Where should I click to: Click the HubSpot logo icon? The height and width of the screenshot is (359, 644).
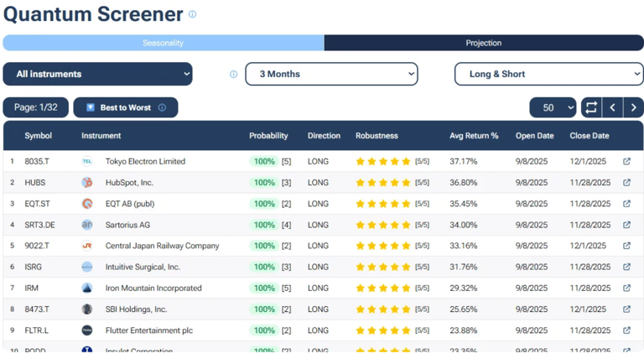(87, 182)
